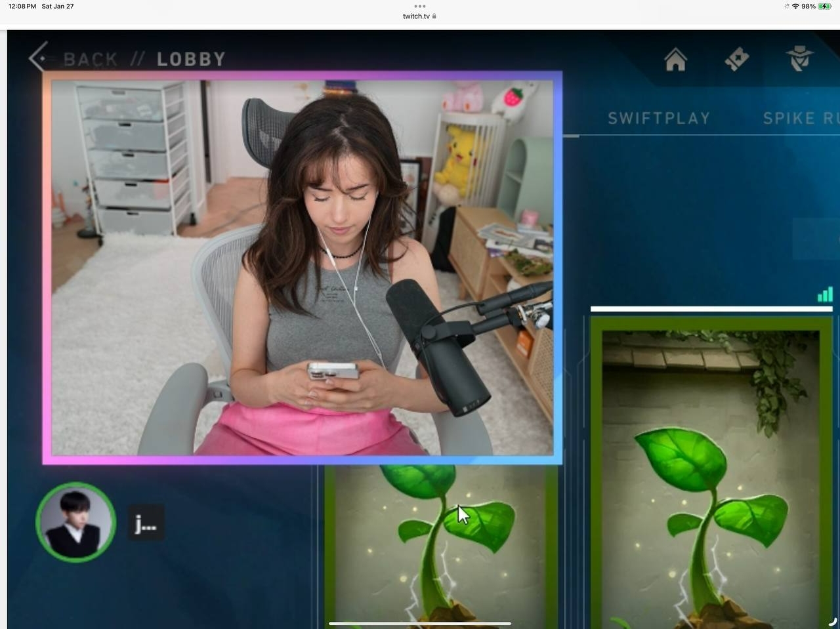Click the streamer webcam overlay
Viewport: 840px width, 629px height.
302,268
